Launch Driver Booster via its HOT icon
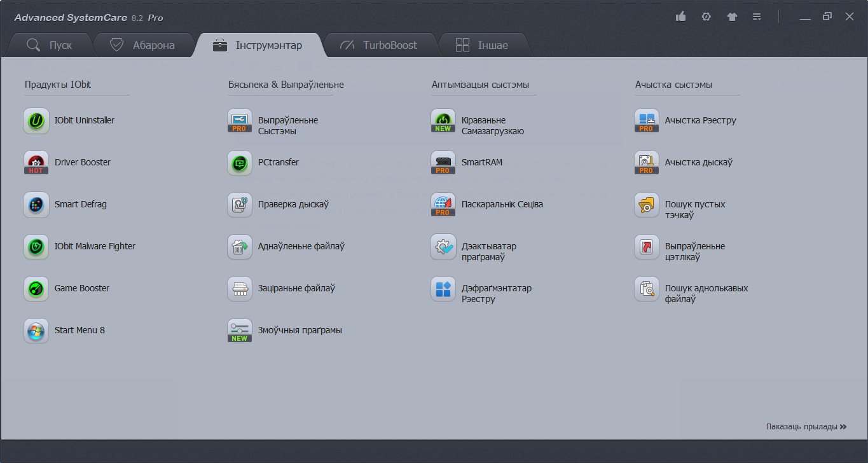 (x=36, y=163)
